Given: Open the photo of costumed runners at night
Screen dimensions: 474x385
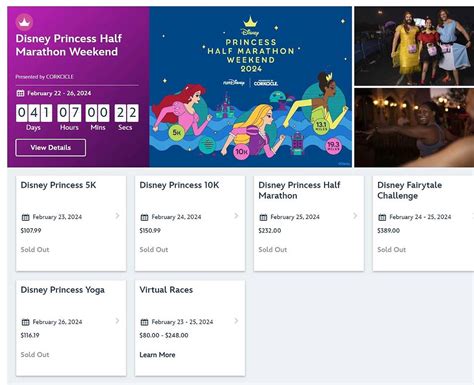Looking at the screenshot, I should 414,46.
